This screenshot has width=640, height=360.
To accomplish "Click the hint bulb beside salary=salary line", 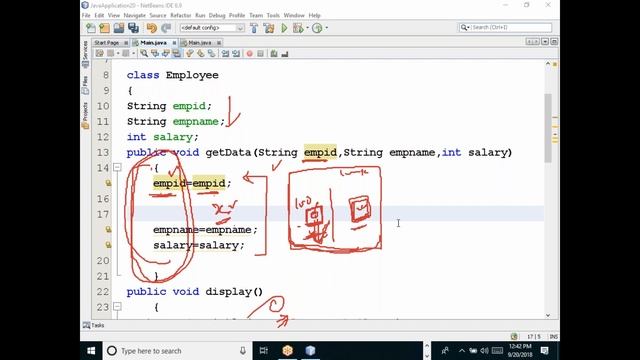I will point(108,245).
